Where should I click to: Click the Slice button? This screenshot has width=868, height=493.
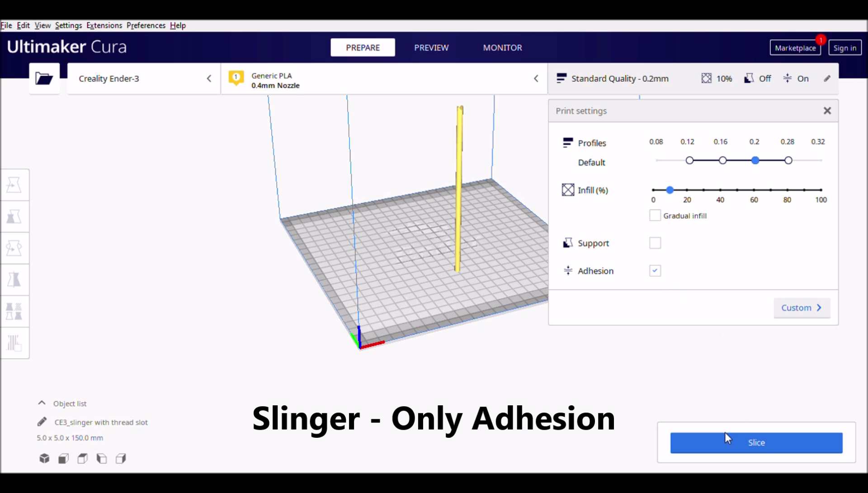click(x=756, y=442)
